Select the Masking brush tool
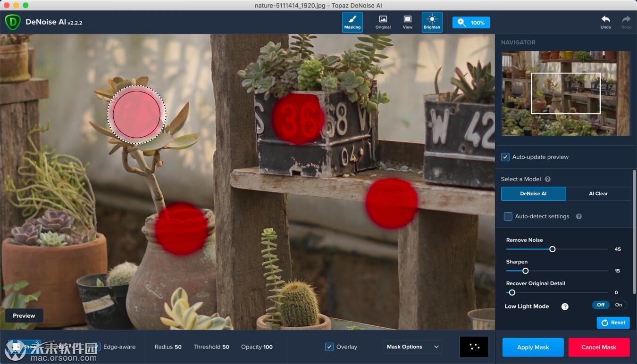The width and height of the screenshot is (637, 364). click(352, 22)
